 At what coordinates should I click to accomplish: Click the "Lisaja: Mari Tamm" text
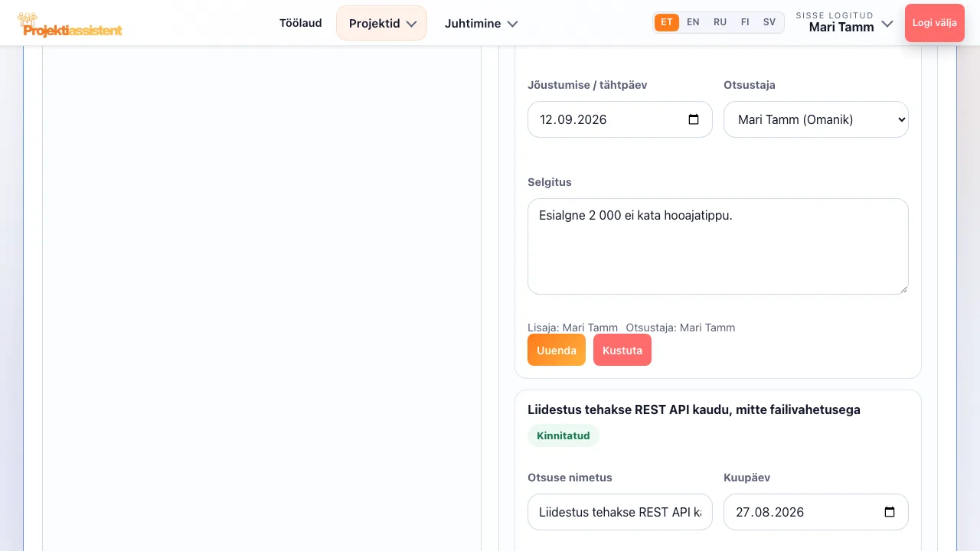(x=573, y=328)
